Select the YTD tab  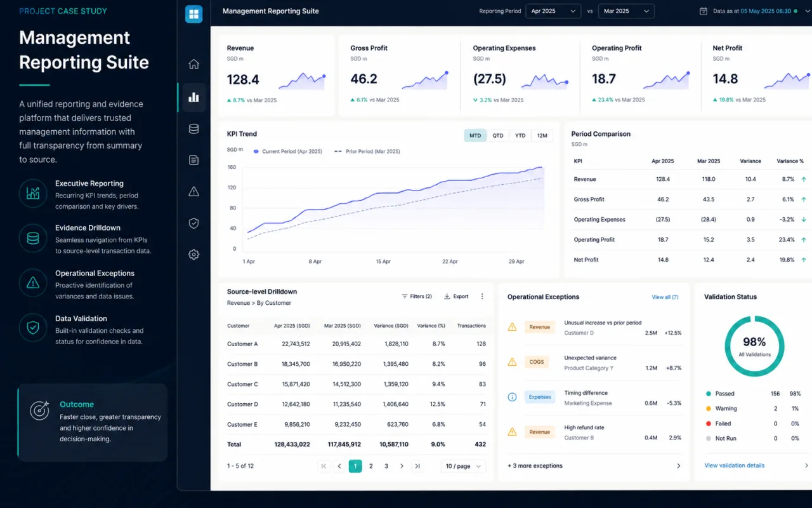520,135
